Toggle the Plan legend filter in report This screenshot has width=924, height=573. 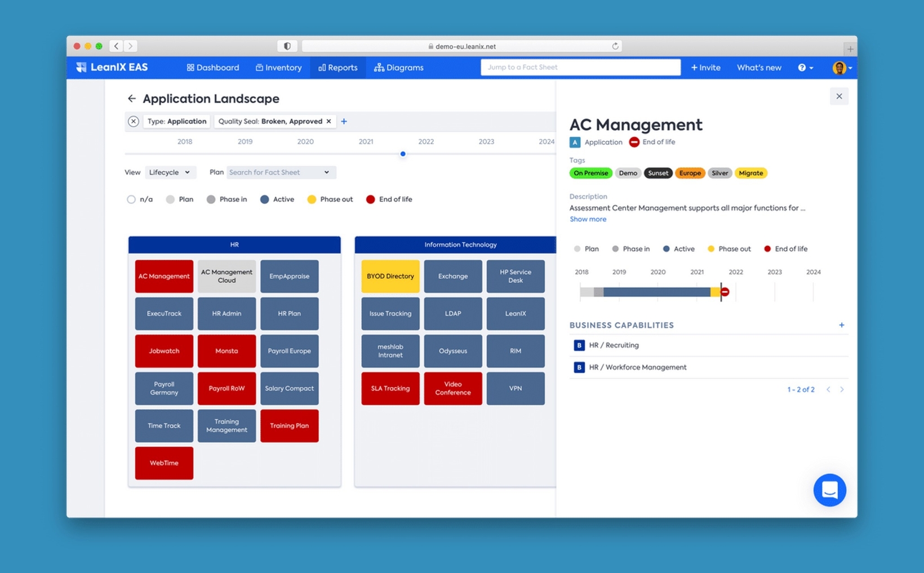pos(179,199)
